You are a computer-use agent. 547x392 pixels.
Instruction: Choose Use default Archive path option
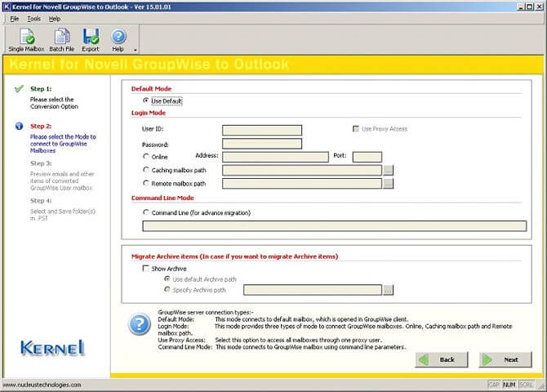[167, 279]
